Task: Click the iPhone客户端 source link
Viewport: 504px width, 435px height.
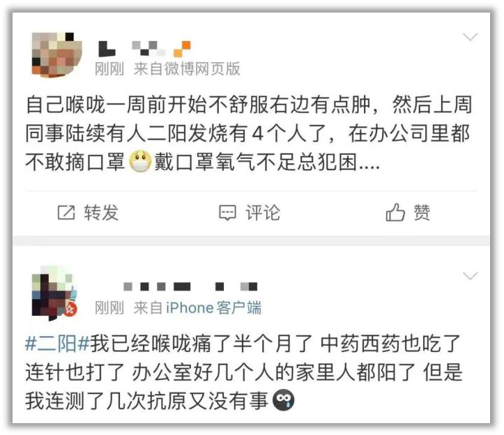Action: (x=214, y=308)
